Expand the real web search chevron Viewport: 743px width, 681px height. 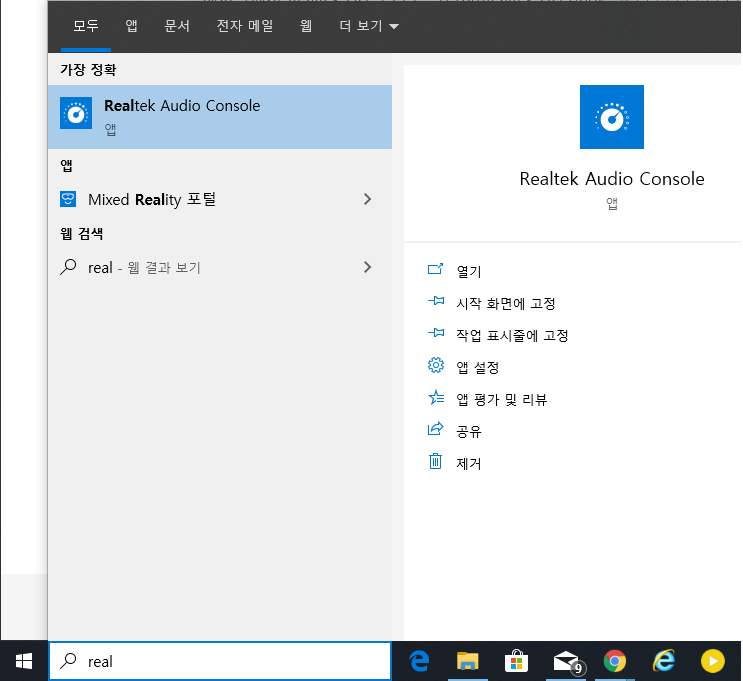tap(367, 267)
